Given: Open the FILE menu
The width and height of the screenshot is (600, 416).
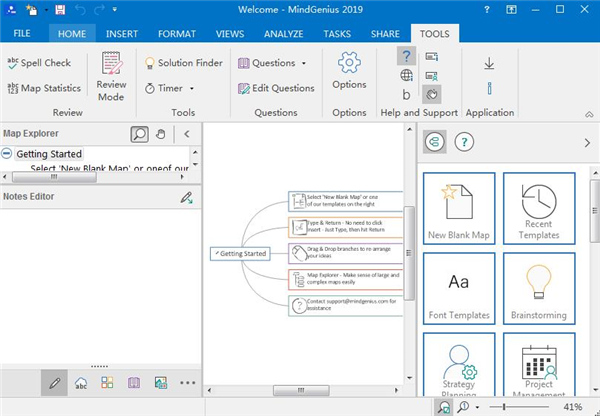Looking at the screenshot, I should (21, 33).
